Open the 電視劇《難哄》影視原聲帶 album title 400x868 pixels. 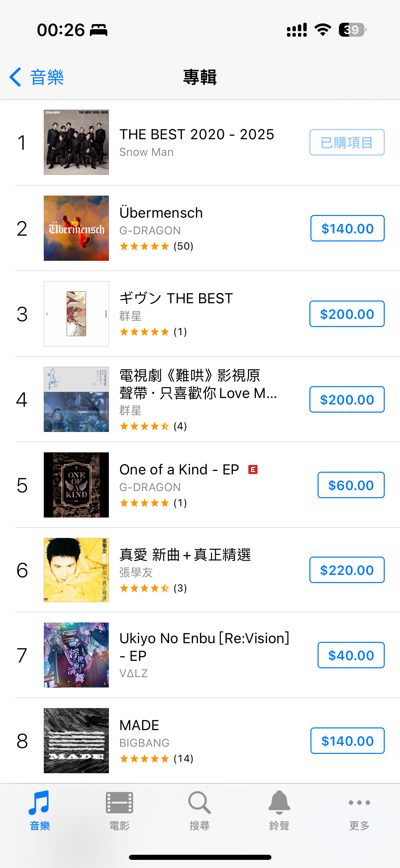tap(198, 384)
